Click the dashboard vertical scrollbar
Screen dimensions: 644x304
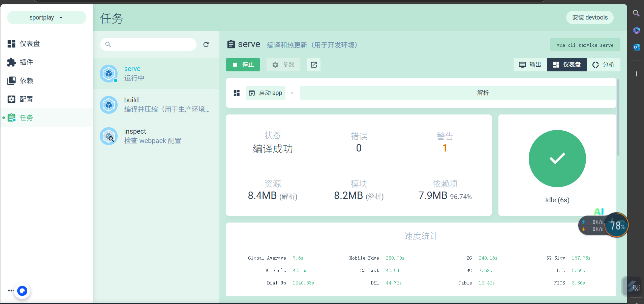tap(618, 117)
